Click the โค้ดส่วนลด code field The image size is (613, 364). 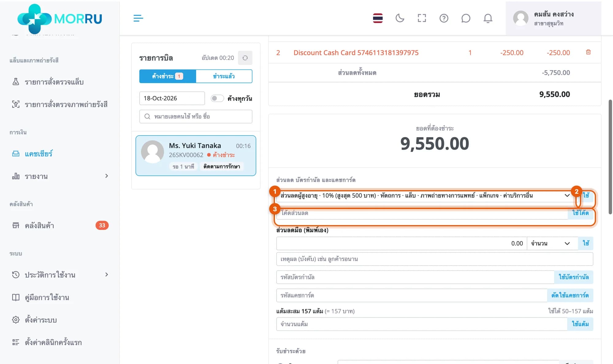tap(422, 213)
